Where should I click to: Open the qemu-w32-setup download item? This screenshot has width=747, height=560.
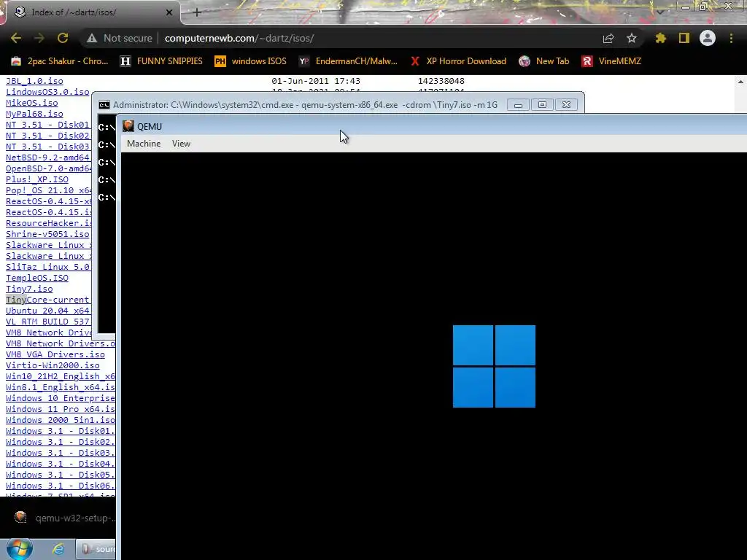[64, 518]
